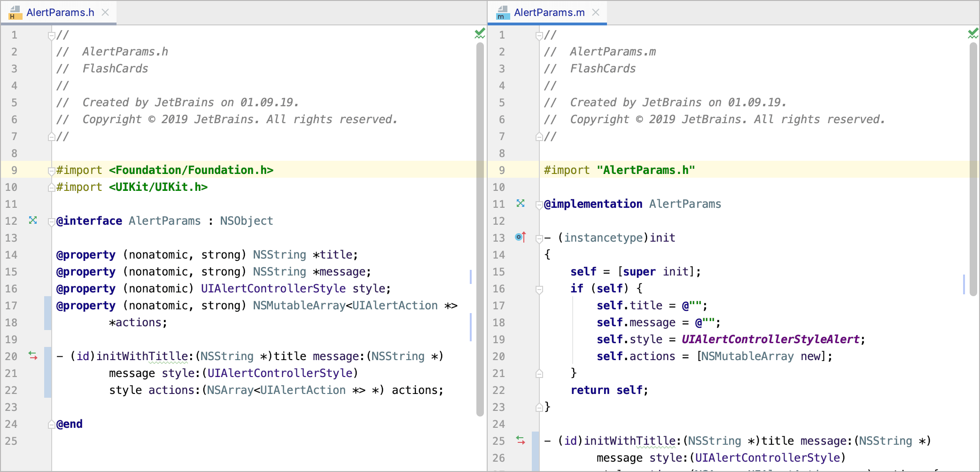Collapse the header comment block in AlertParams.h

click(52, 36)
